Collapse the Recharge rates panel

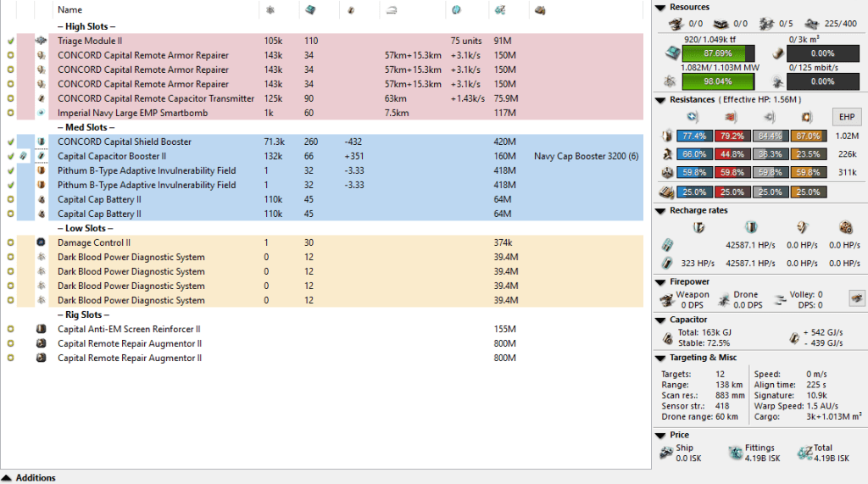click(660, 210)
